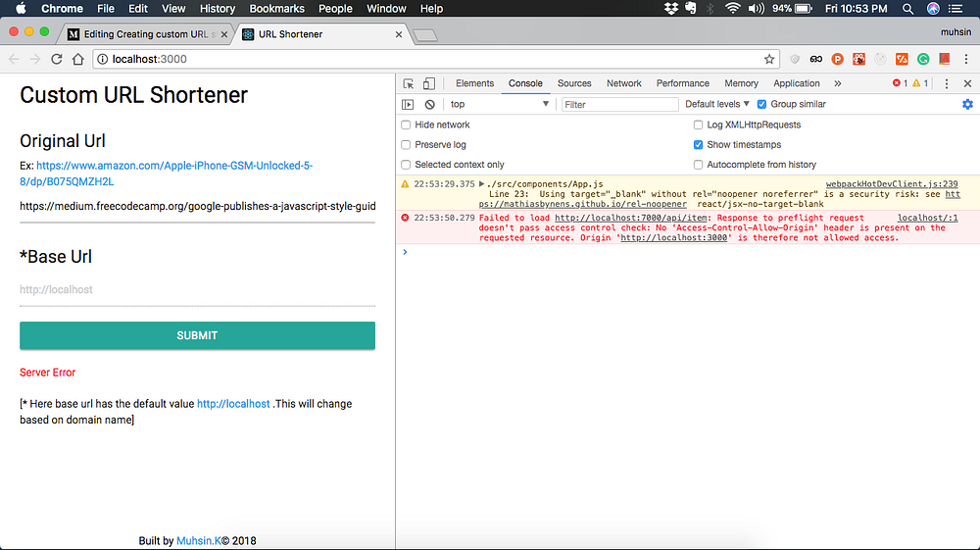Open the Amazon example URL link
Viewport: 980px width, 550px height.
(x=167, y=174)
